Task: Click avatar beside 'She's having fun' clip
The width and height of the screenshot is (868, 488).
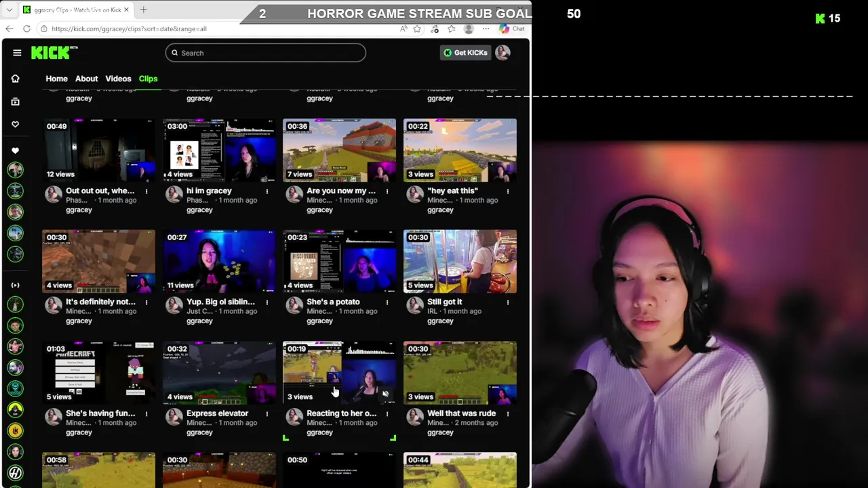Action: click(54, 417)
